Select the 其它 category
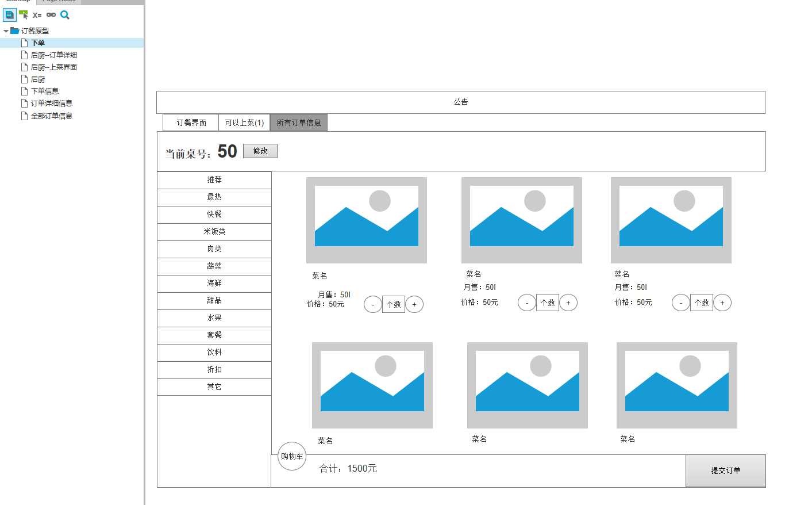Screen dimensions: 812x505 pos(214,387)
